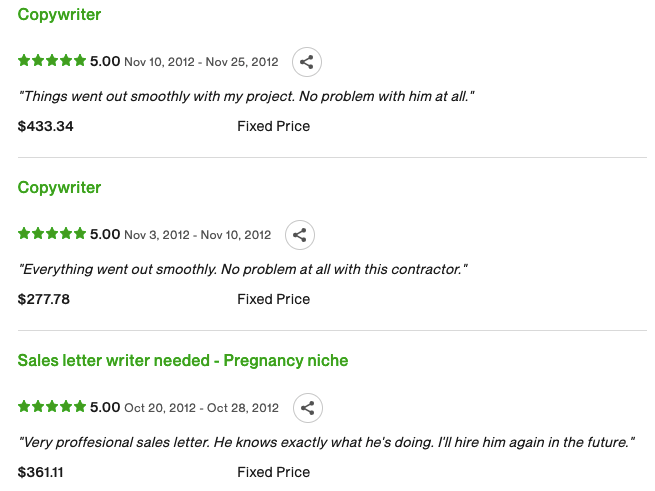This screenshot has height=491, width=655.
Task: Share the $433.34 Copywriter review
Action: click(307, 62)
